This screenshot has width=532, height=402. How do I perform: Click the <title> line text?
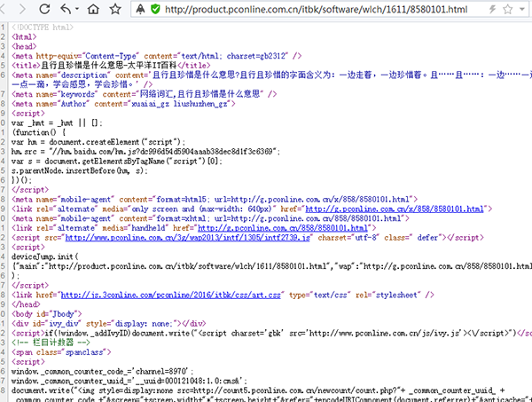111,66
